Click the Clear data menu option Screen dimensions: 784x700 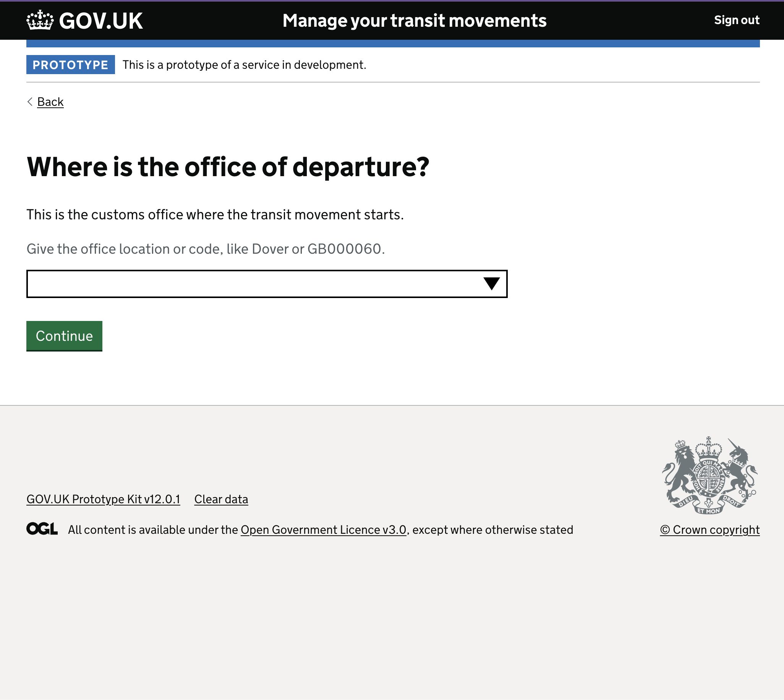click(x=220, y=499)
